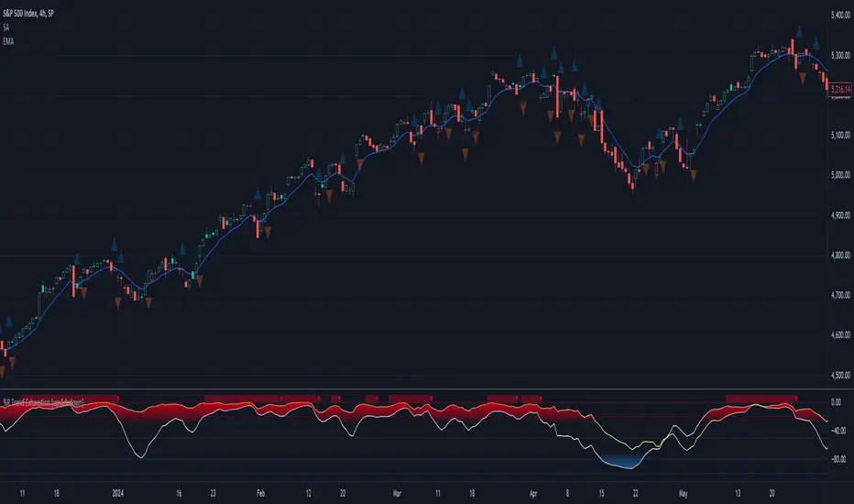
Task: Select the Mar label on time axis
Action: (x=397, y=494)
